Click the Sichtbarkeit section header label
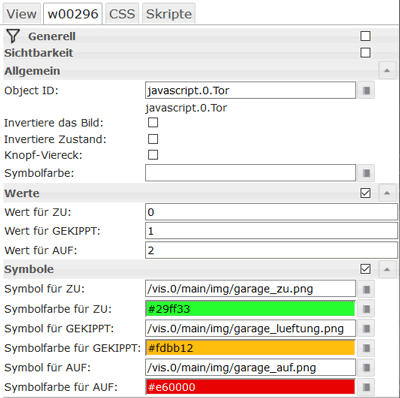This screenshot has height=398, width=400. click(x=38, y=53)
